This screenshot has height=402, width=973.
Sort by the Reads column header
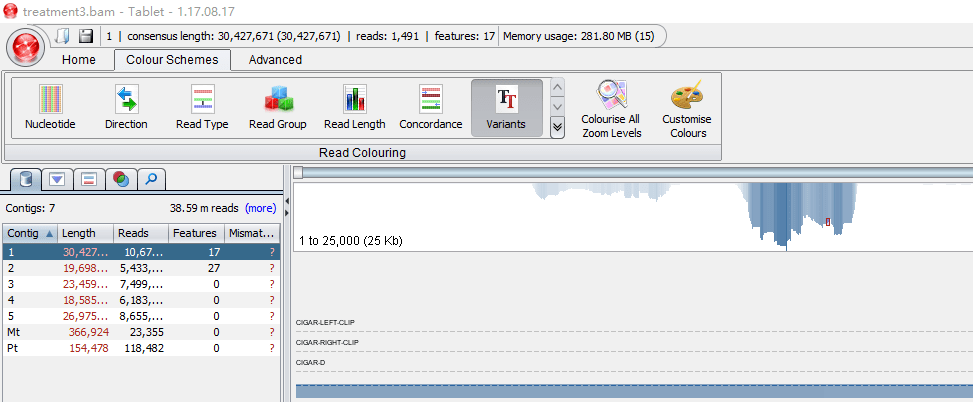(141, 233)
